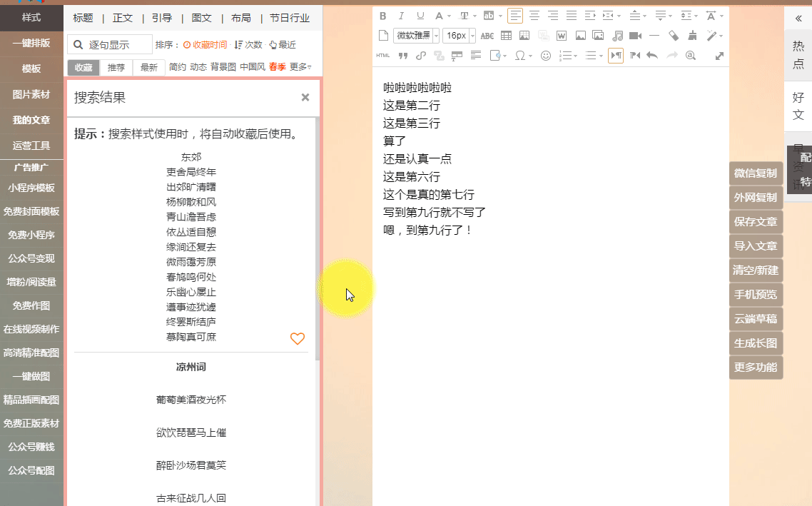Image resolution: width=812 pixels, height=506 pixels.
Task: Click the 微信复制 button
Action: (756, 173)
